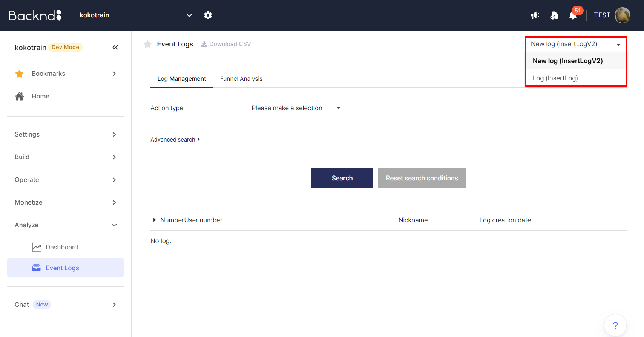Click the Search button
Image resolution: width=644 pixels, height=337 pixels.
(x=342, y=178)
